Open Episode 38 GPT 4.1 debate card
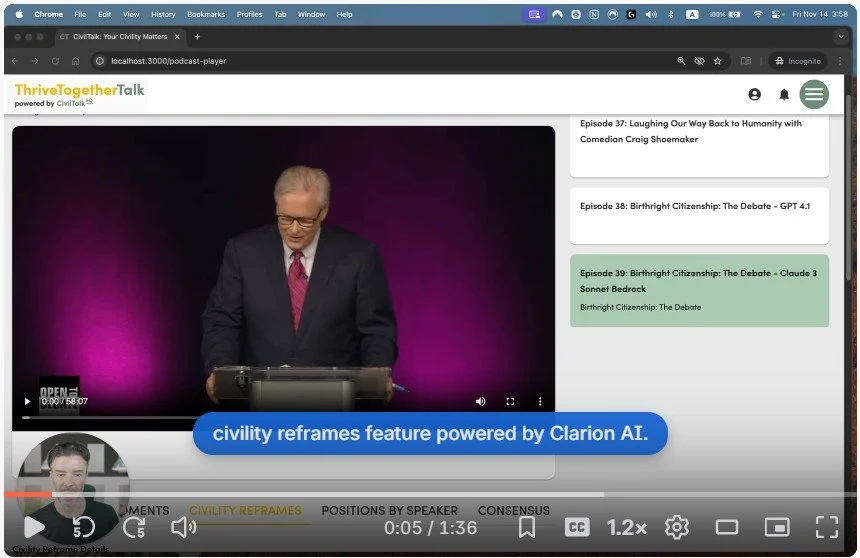This screenshot has height=558, width=860. (x=699, y=216)
